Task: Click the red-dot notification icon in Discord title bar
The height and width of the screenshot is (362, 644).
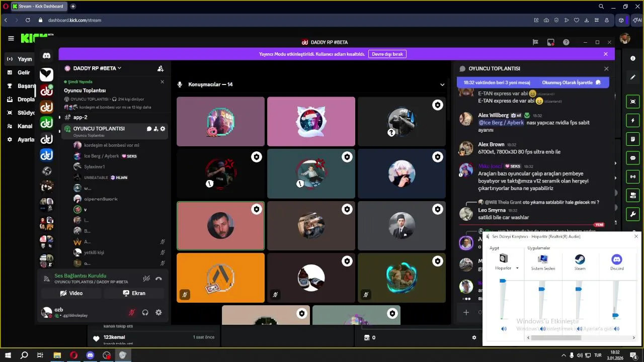Action: coord(551,42)
